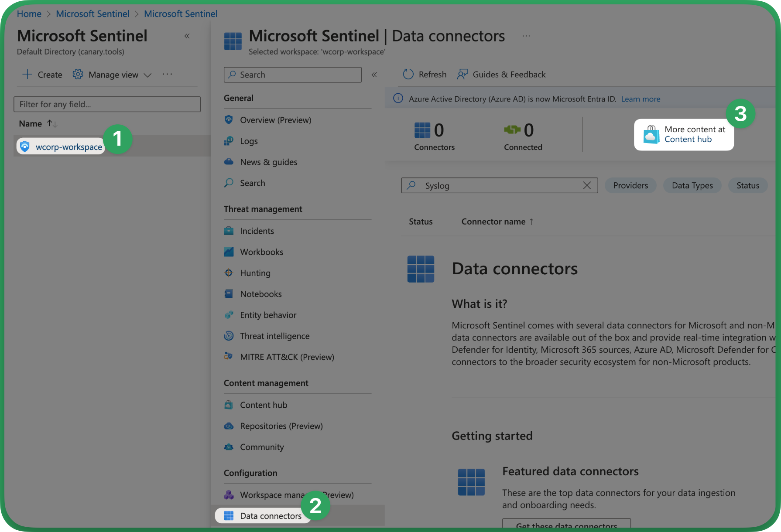
Task: Collapse the Microsoft Sentinel workspace list panel
Action: pos(187,36)
